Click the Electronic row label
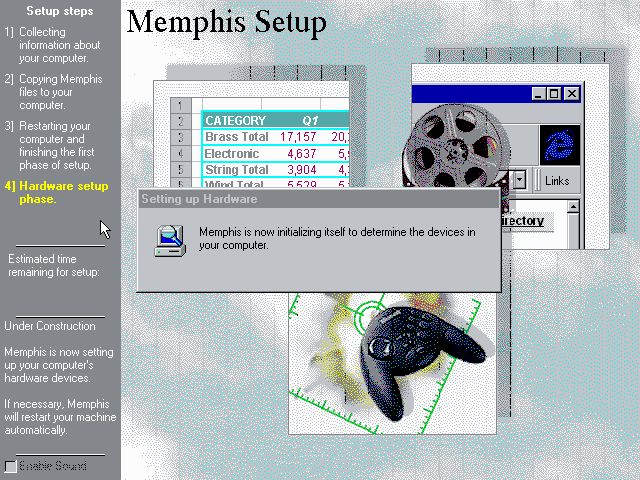 [231, 153]
